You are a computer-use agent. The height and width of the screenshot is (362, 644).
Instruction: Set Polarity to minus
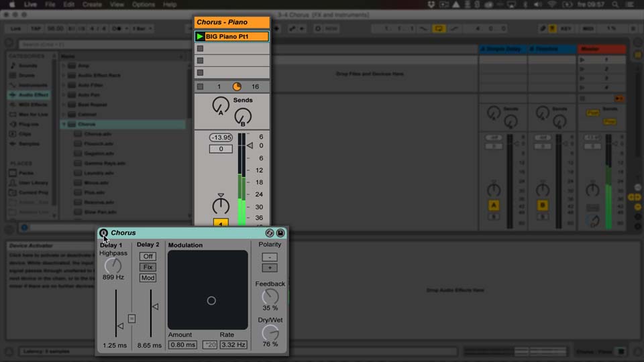tap(270, 257)
